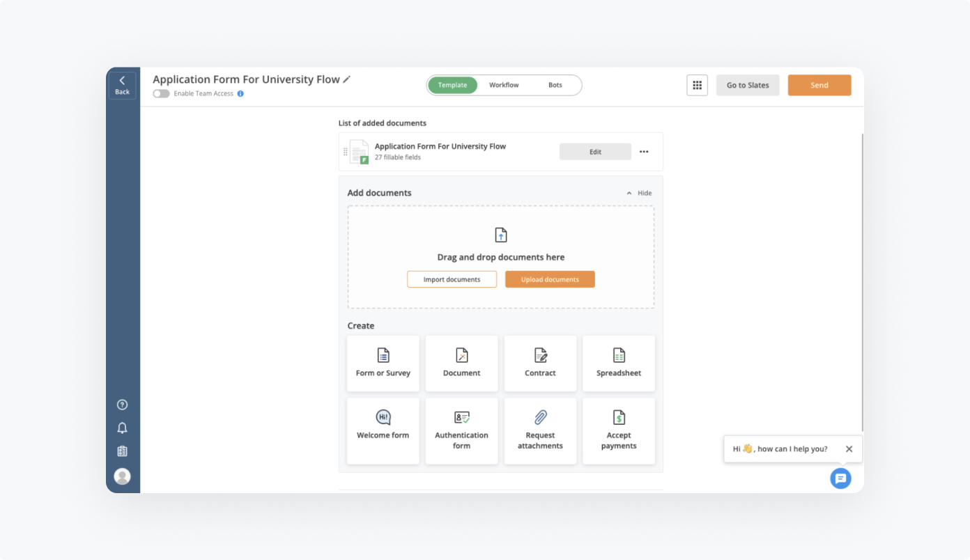Close the chat help popup
Image resolution: width=970 pixels, height=560 pixels.
click(849, 449)
